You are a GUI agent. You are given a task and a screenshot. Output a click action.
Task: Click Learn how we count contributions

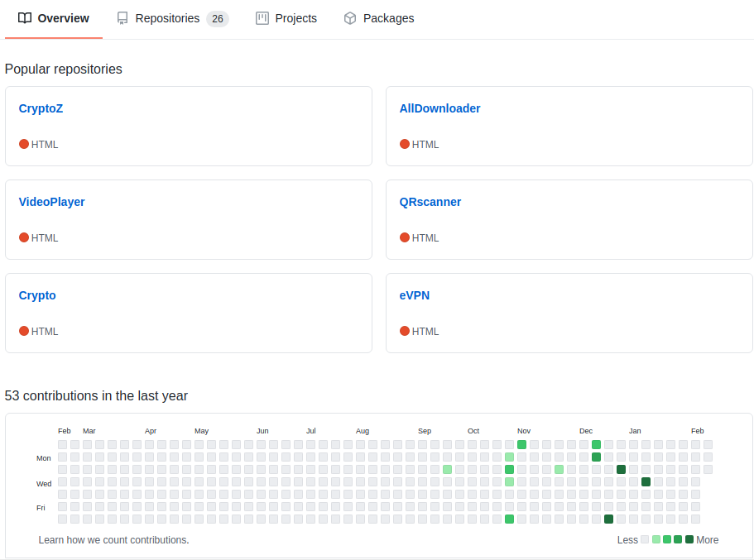[113, 540]
